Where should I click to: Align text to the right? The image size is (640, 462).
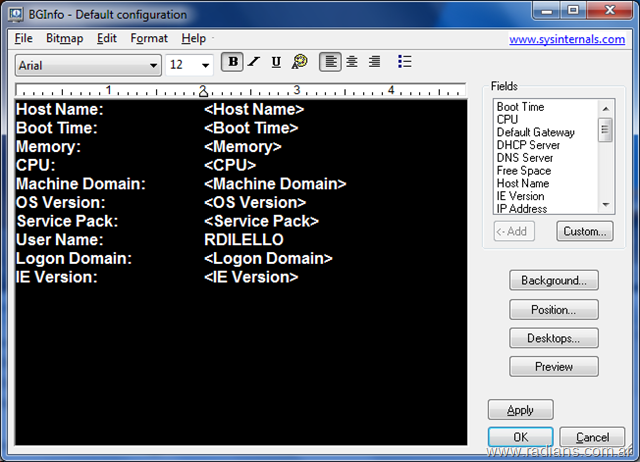click(374, 63)
